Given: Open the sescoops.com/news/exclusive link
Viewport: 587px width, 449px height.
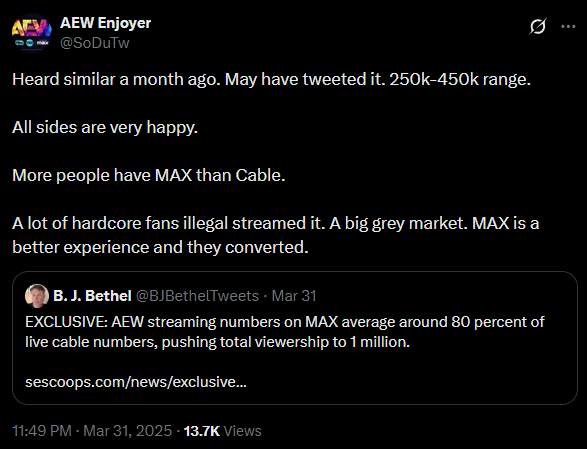Looking at the screenshot, I should (136, 382).
